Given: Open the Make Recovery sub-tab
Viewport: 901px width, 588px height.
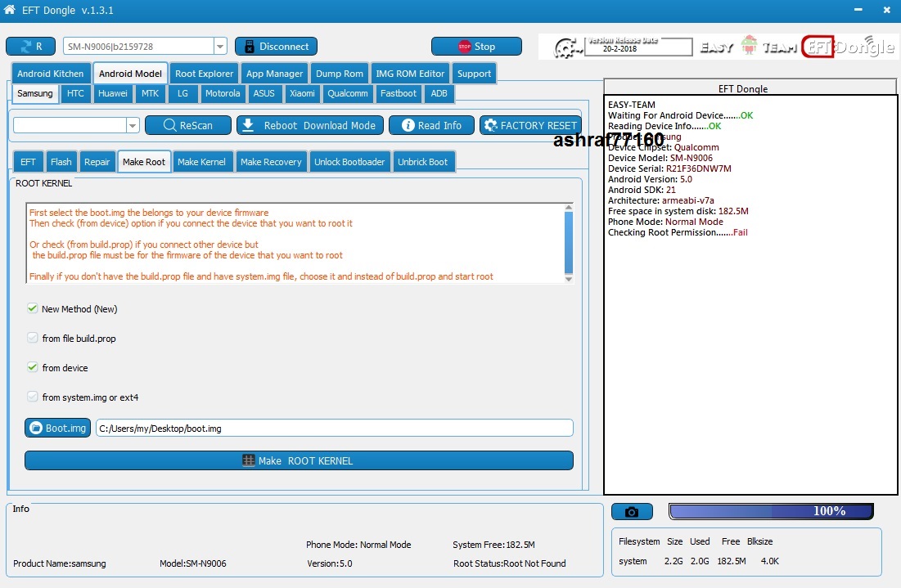Looking at the screenshot, I should click(271, 162).
